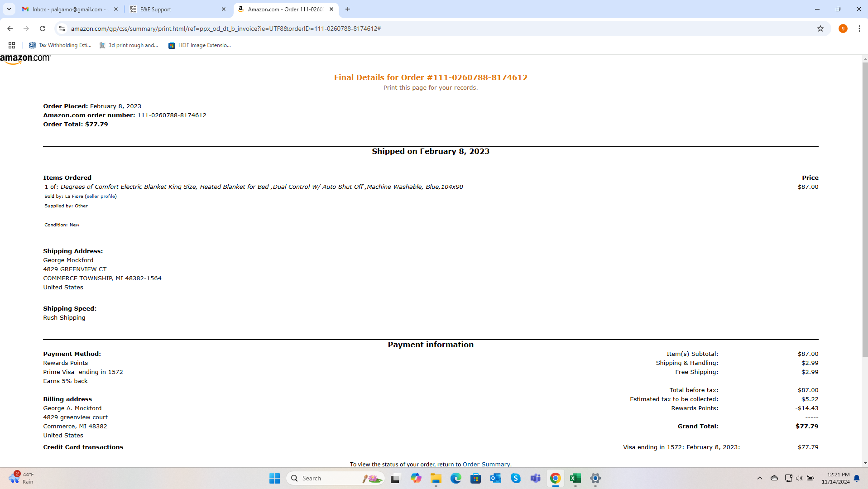The height and width of the screenshot is (489, 868).
Task: Open a new browser tab
Action: point(347,9)
